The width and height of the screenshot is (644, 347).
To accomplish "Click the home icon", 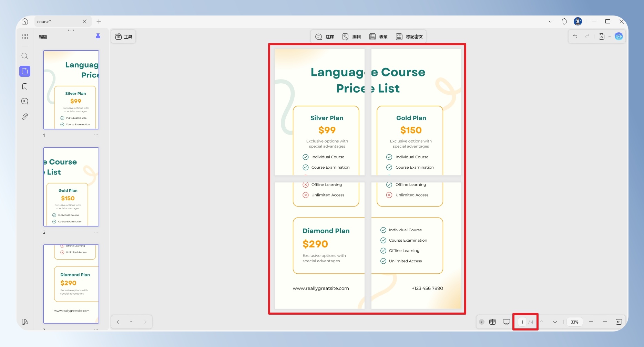I will [25, 21].
